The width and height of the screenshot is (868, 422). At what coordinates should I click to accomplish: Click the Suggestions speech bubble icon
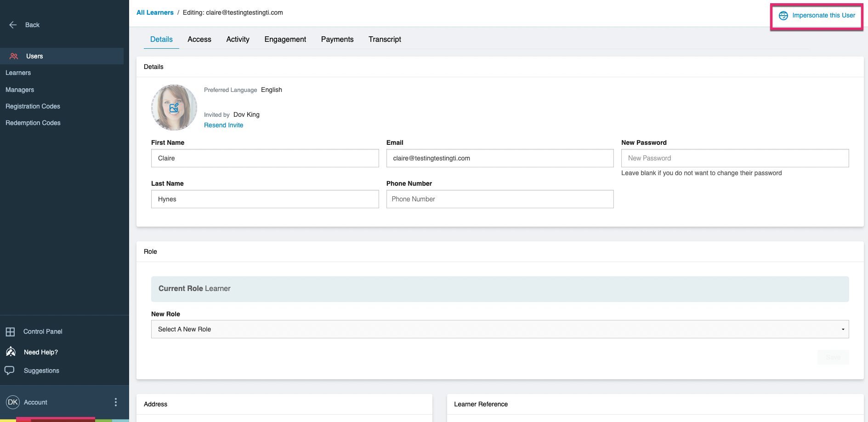click(x=10, y=370)
